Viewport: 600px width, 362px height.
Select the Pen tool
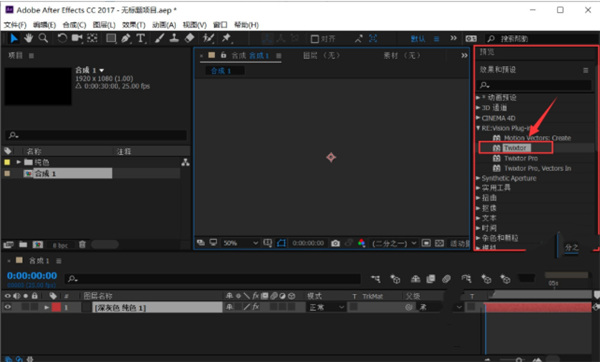[x=126, y=38]
